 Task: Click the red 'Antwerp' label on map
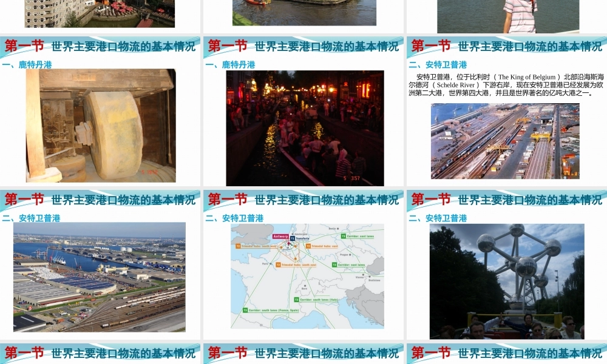[x=280, y=237]
